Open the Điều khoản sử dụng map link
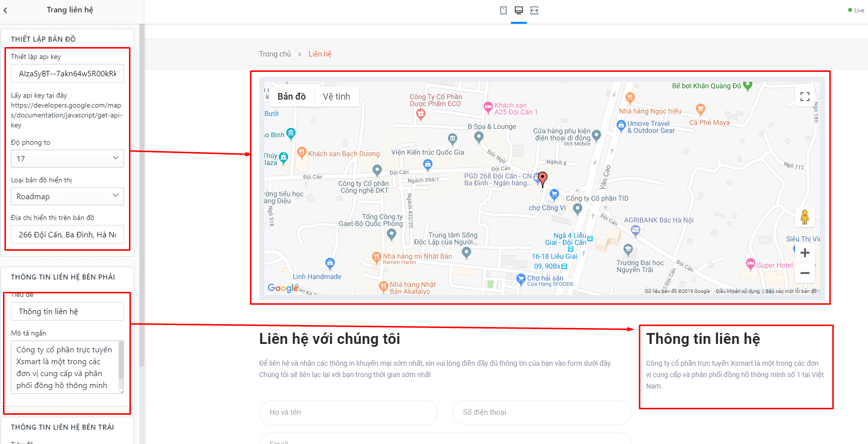 [738, 291]
